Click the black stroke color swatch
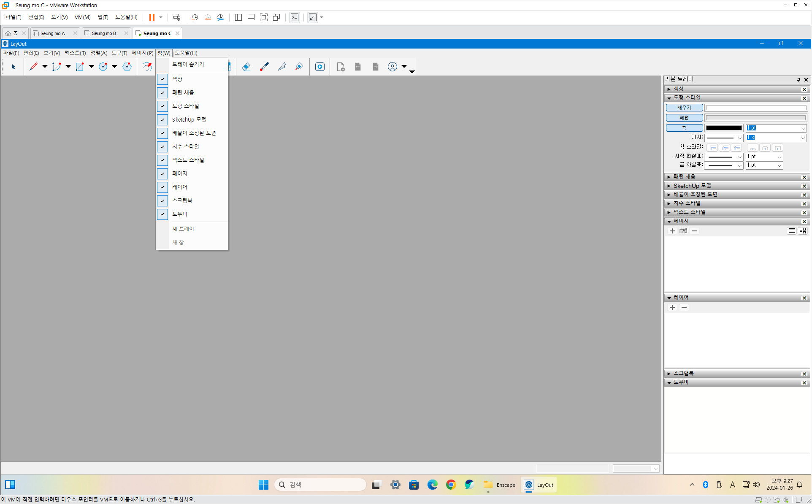 [x=724, y=128]
